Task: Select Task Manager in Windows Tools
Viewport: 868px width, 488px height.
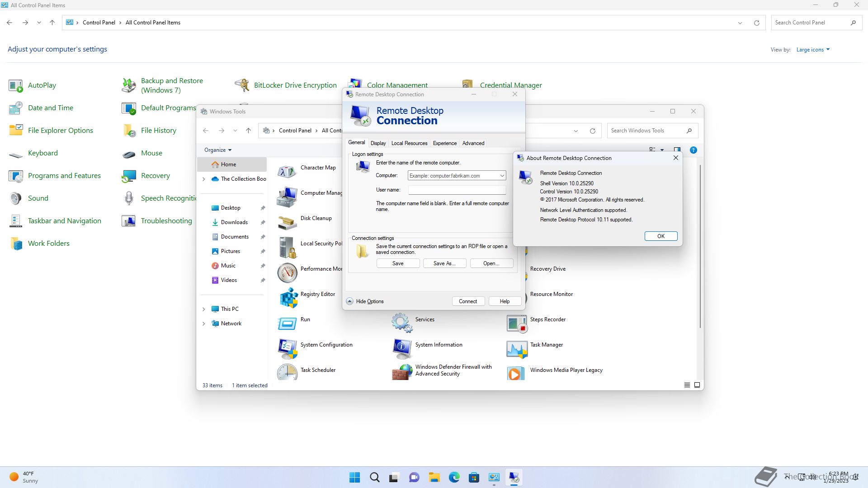Action: point(546,345)
